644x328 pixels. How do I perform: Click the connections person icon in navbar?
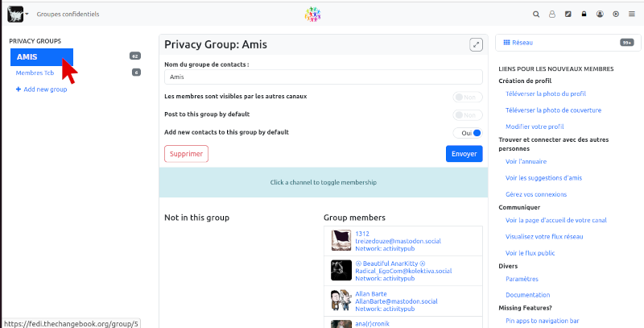[x=552, y=14]
